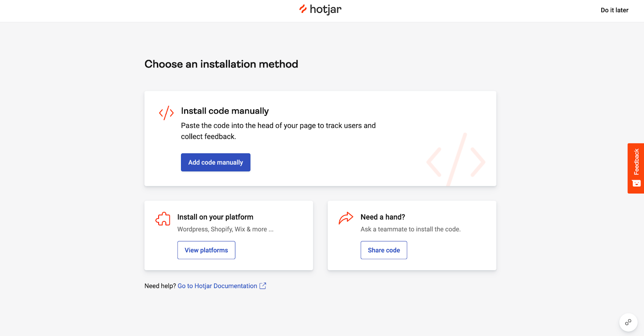This screenshot has height=336, width=644.
Task: Open the external link icon beside Hotjar Documentation
Action: pyautogui.click(x=263, y=286)
